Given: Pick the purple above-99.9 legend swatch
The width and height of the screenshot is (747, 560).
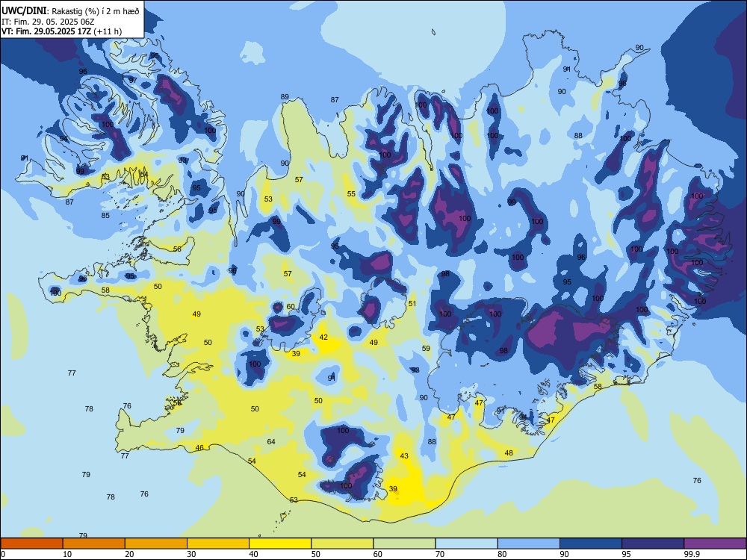Looking at the screenshot, I should [715, 544].
